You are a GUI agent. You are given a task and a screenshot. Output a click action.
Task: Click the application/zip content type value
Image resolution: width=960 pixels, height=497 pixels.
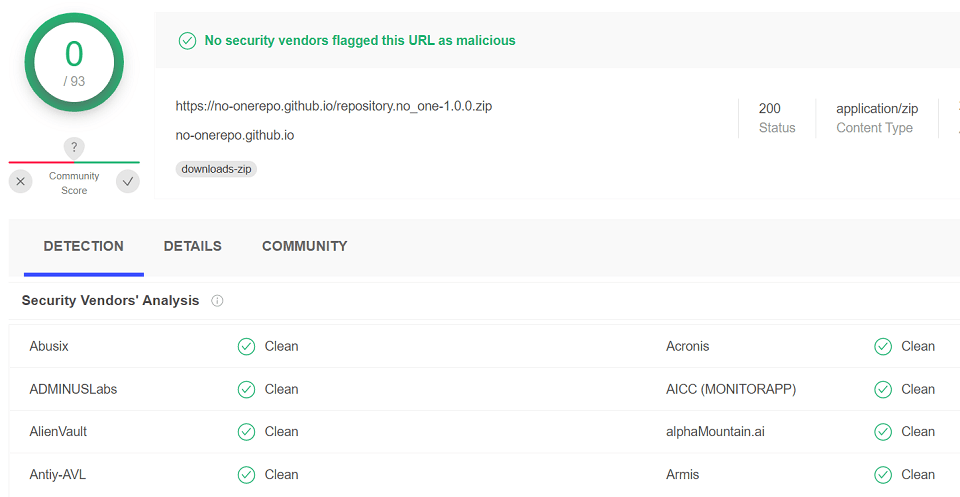pos(877,108)
